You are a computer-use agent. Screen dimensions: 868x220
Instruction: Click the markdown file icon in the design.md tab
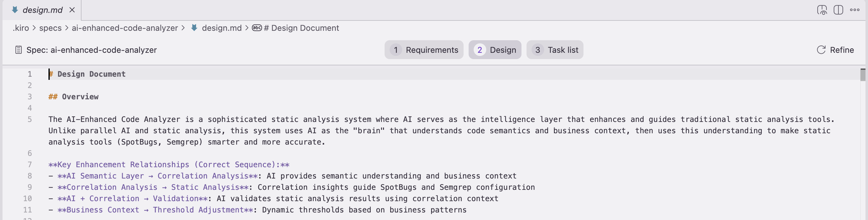pos(15,10)
